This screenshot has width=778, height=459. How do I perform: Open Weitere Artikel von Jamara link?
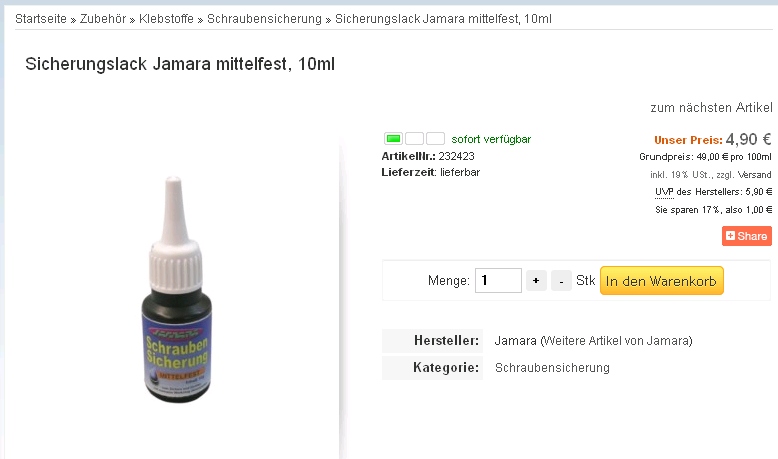pos(616,341)
